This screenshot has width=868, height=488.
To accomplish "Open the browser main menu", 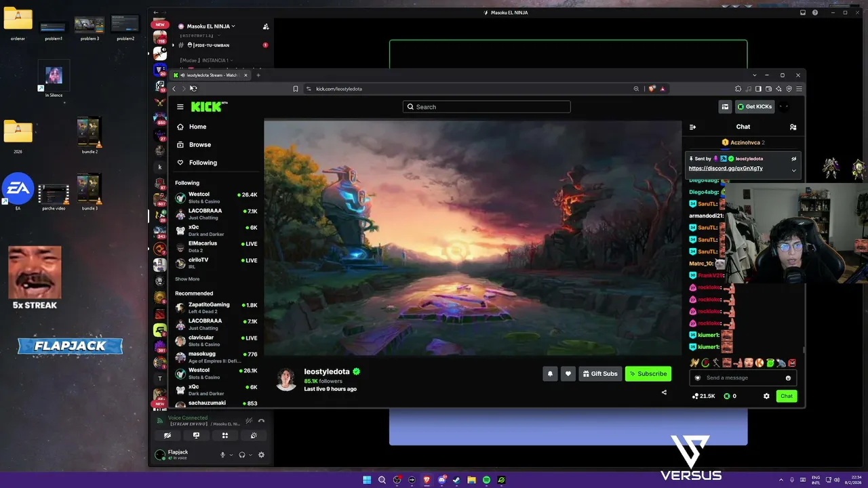I will point(800,89).
